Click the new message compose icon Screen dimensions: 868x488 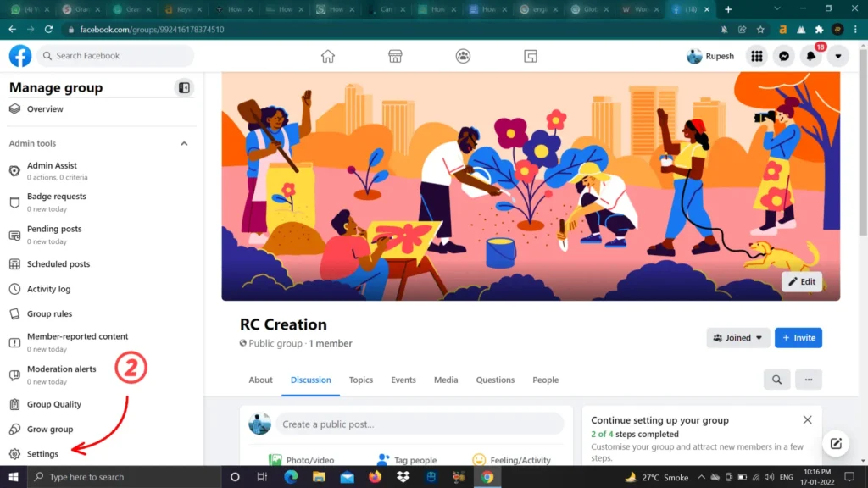[836, 443]
